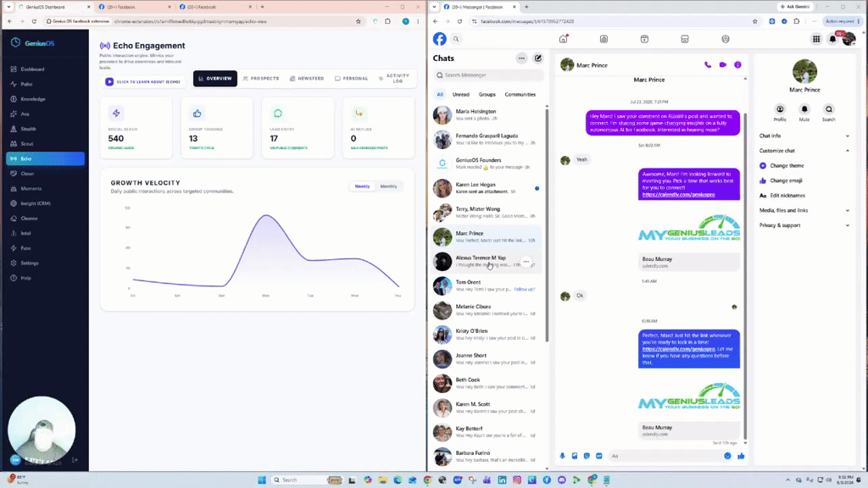Click the Learn About Echo button
Viewport: 868px width, 488px height.
click(x=144, y=82)
